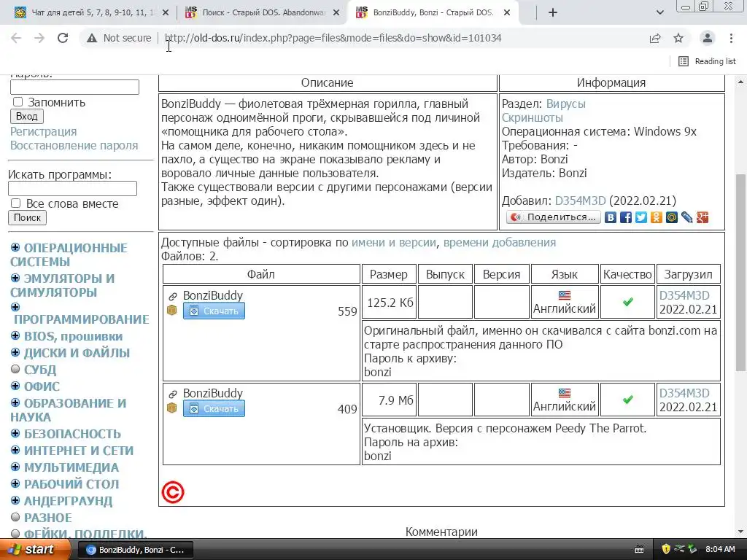Expand the ОБРАЗОВАНИЕ И НАУКА category
The width and height of the screenshot is (747, 560).
(x=15, y=402)
